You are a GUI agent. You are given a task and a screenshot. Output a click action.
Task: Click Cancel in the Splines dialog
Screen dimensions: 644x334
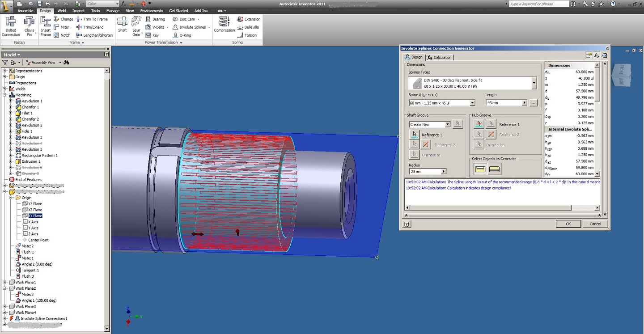[x=595, y=224]
